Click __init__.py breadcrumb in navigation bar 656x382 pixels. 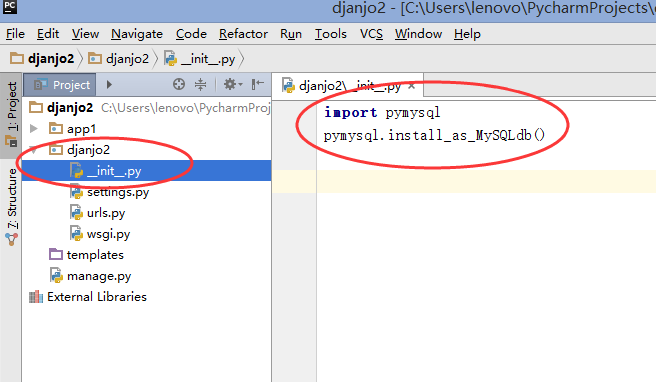coord(200,59)
